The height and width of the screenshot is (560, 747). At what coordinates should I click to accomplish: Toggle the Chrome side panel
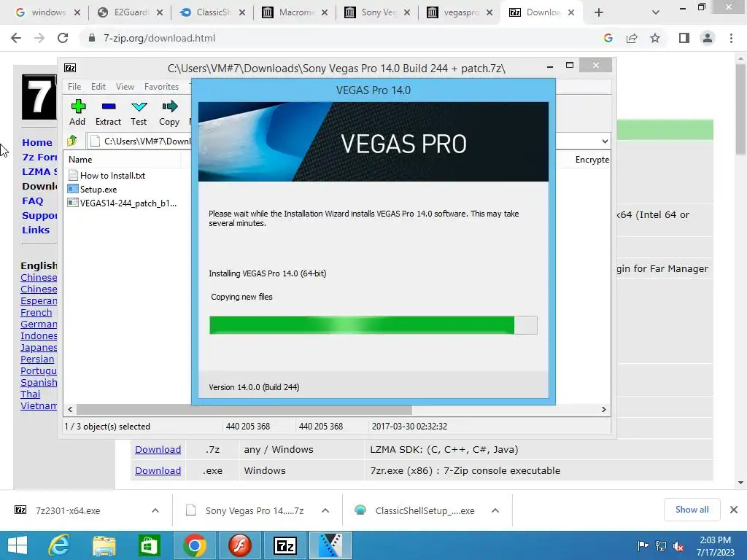pyautogui.click(x=684, y=38)
